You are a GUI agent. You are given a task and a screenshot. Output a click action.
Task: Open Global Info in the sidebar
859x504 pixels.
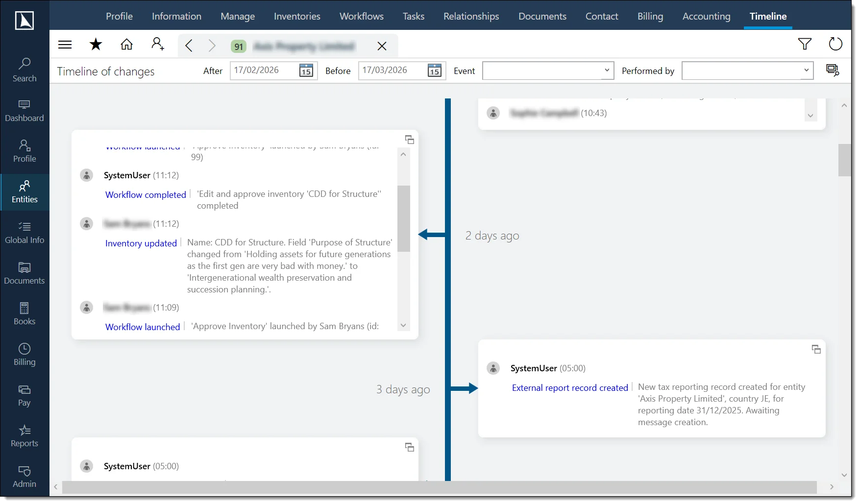pyautogui.click(x=25, y=233)
